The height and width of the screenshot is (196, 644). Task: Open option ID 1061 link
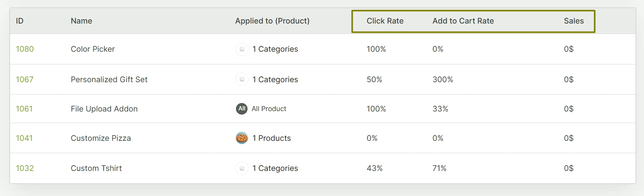pos(24,109)
